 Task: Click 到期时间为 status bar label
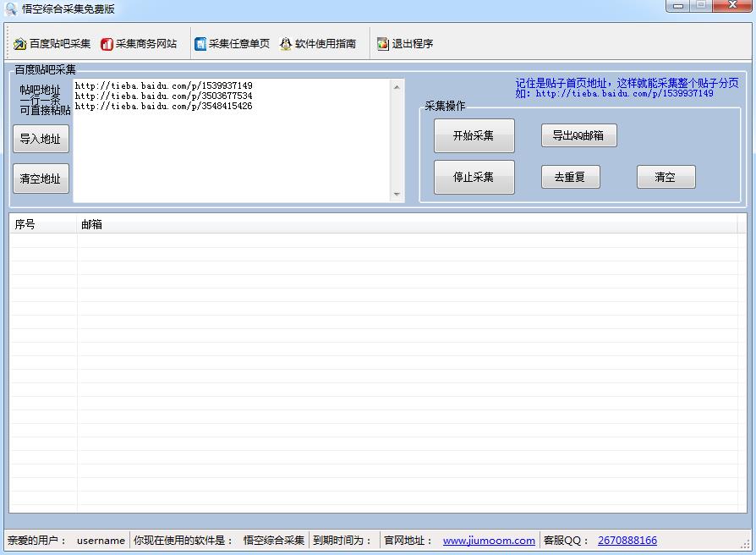342,541
